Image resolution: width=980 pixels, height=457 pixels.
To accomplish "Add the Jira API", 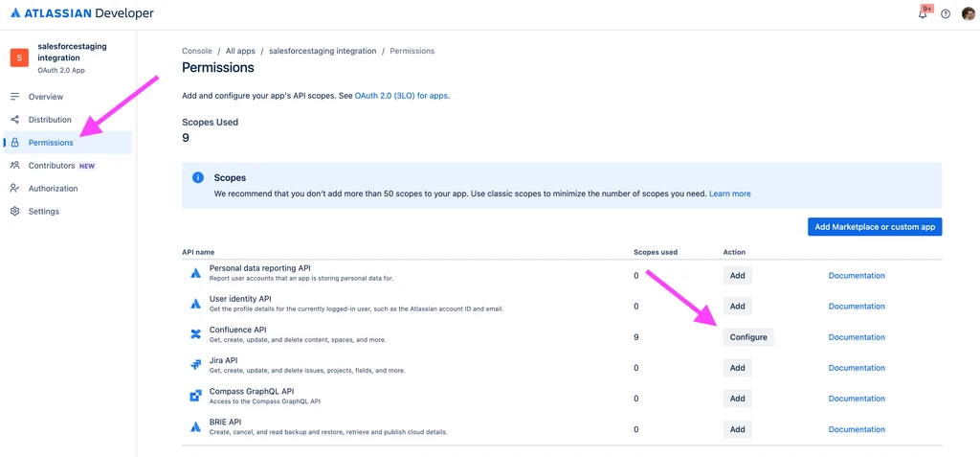I will [x=738, y=368].
